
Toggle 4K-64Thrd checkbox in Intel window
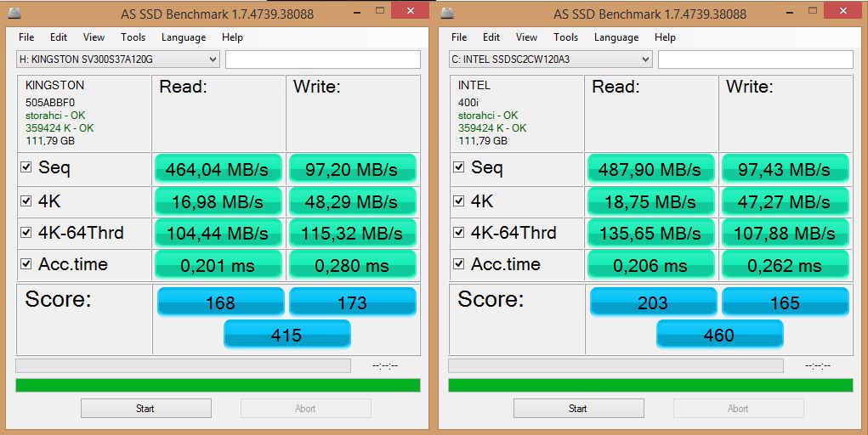[x=459, y=232]
